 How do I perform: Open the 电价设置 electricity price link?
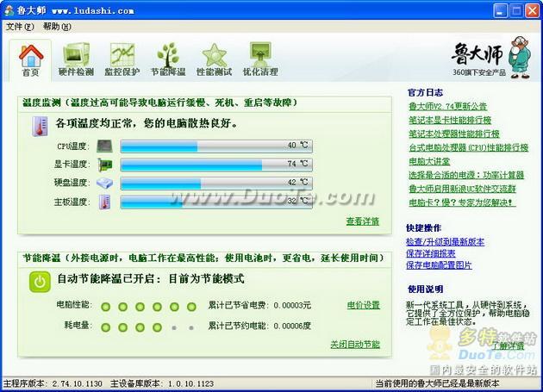coord(363,305)
